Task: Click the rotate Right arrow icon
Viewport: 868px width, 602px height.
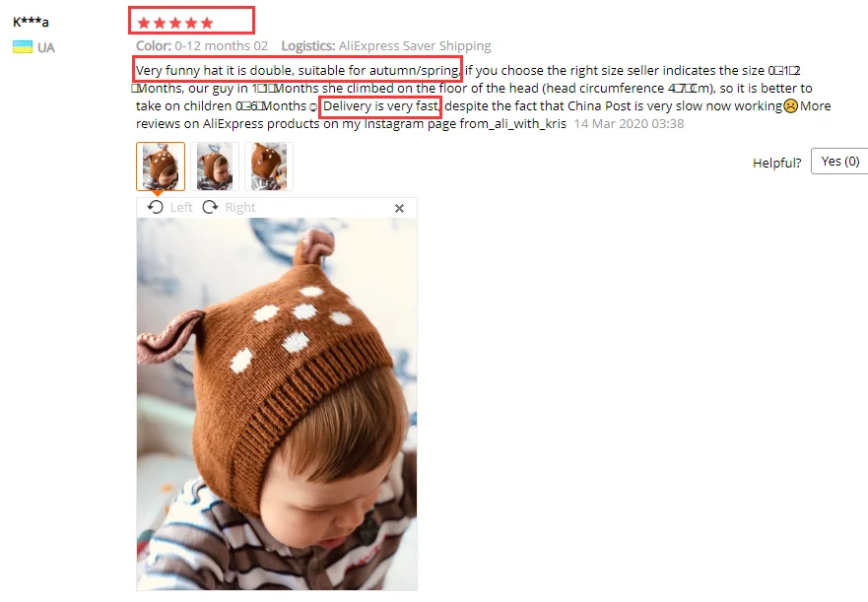Action: (211, 207)
